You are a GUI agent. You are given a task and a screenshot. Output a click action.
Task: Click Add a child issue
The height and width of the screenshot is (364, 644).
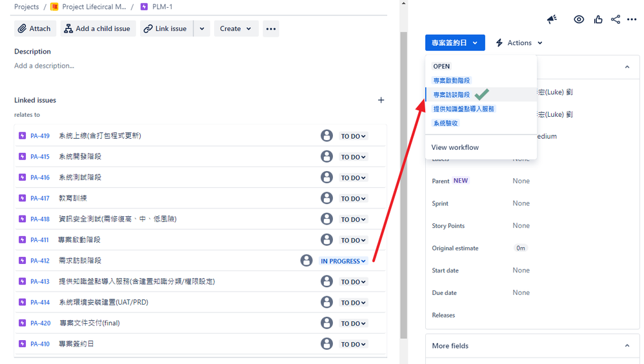(x=97, y=29)
